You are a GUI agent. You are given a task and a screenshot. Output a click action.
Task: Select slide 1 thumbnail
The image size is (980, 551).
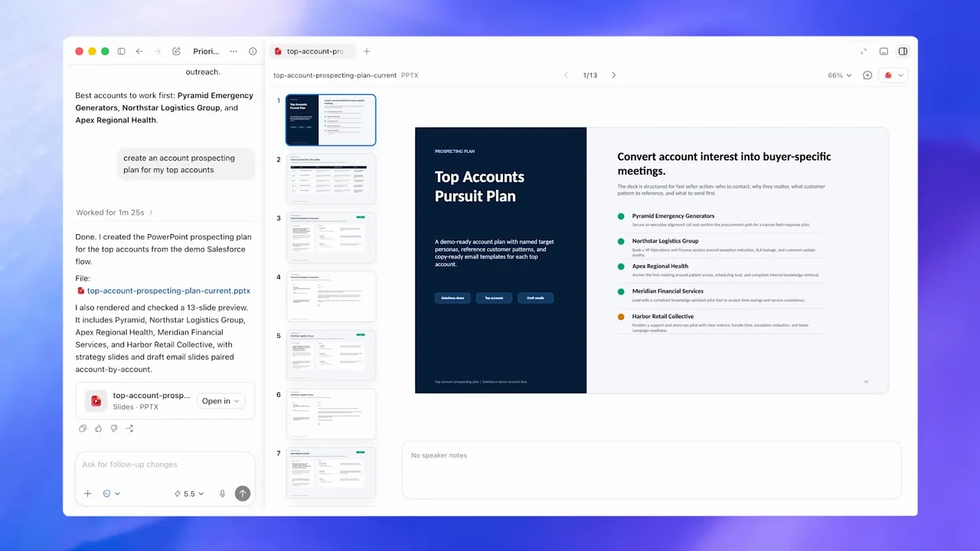click(x=331, y=120)
